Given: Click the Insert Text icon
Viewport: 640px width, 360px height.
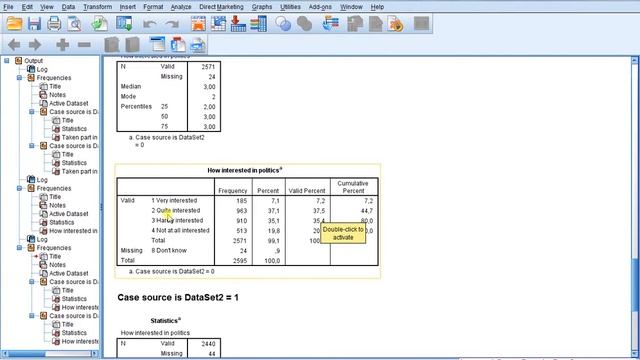Looking at the screenshot, I should [x=198, y=44].
